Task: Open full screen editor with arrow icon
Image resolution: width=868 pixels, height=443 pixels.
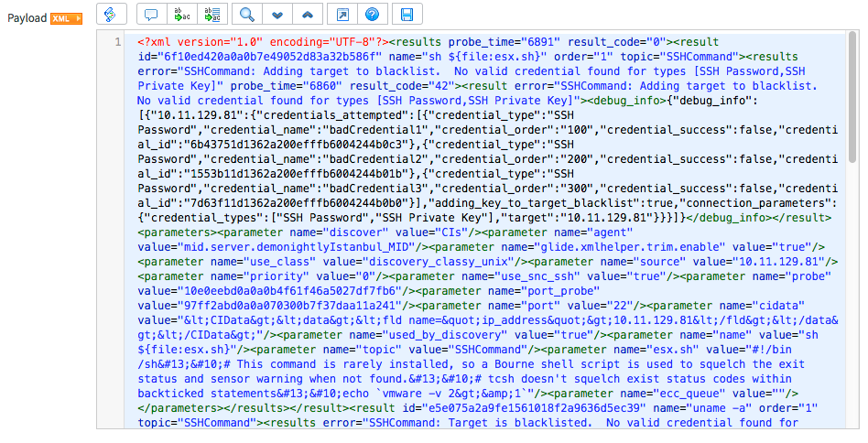Action: 342,15
